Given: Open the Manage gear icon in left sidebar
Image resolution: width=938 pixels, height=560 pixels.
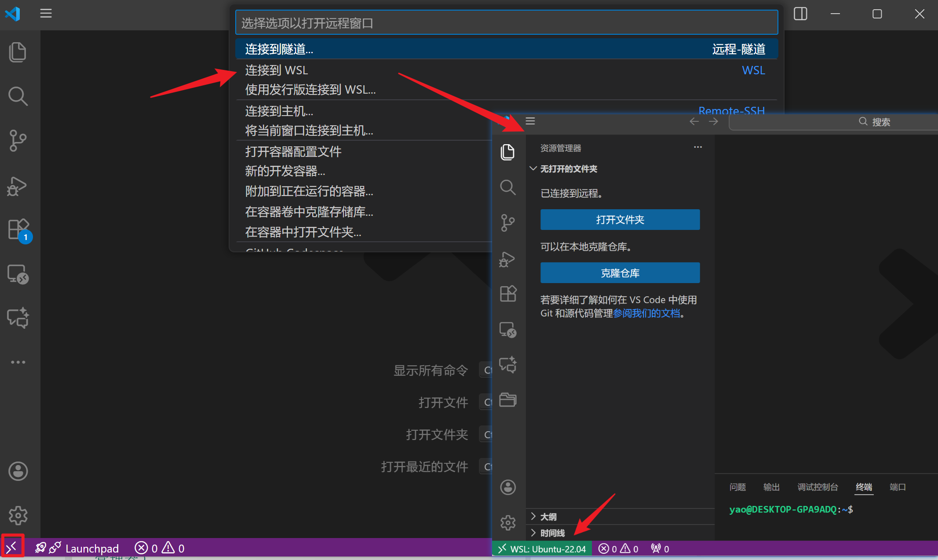Looking at the screenshot, I should (18, 515).
